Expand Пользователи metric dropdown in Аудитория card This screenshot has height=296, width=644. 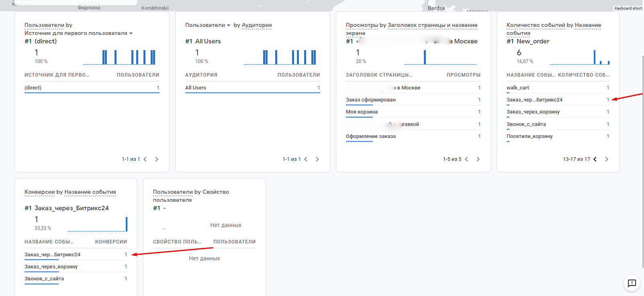(x=229, y=25)
